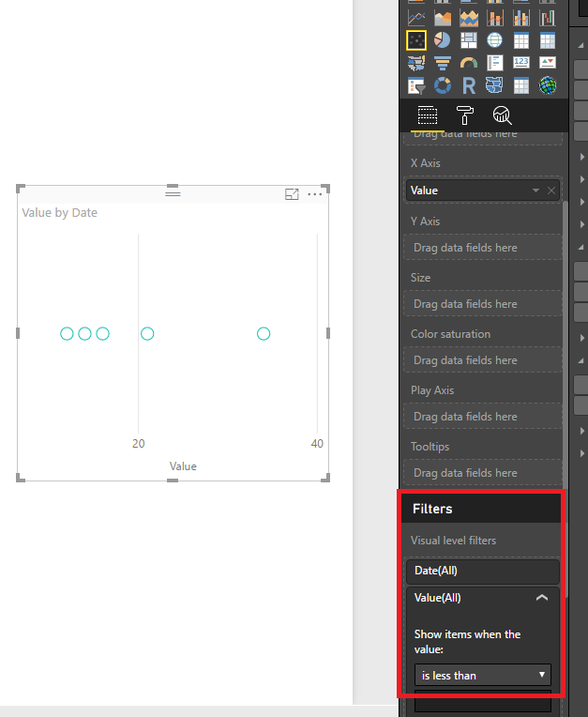Select the Filled map visualization
This screenshot has height=717, width=588.
[416, 63]
